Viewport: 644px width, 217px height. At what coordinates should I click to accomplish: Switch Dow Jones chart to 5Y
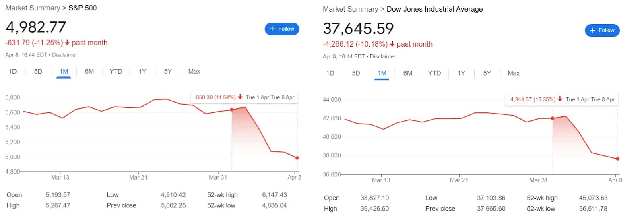pyautogui.click(x=487, y=73)
